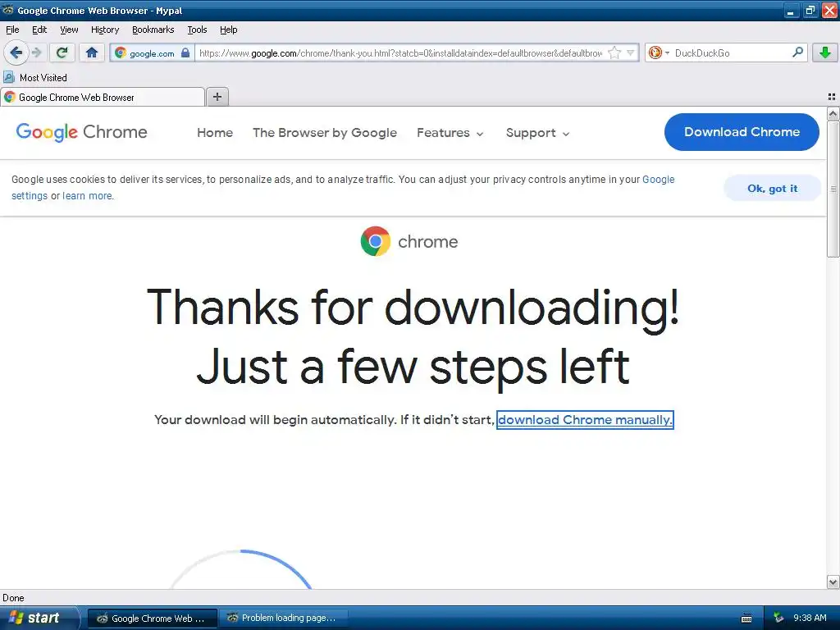
Task: Open the home page via house icon
Action: coord(92,52)
